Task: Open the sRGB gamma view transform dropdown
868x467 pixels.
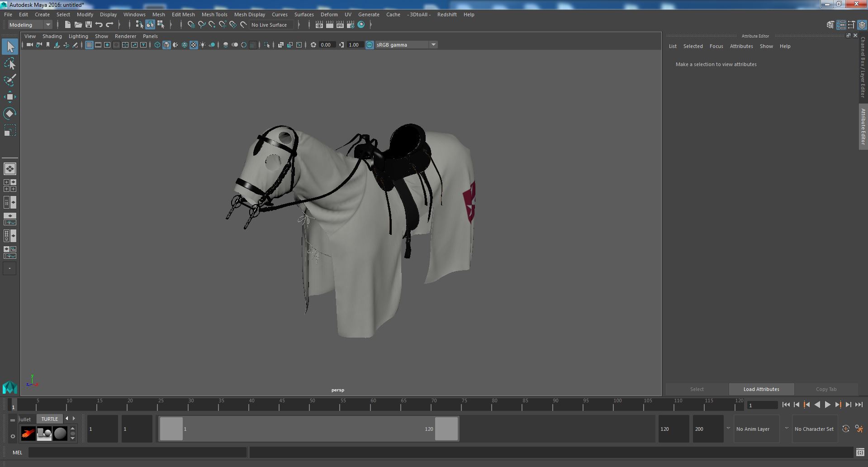Action: 406,45
